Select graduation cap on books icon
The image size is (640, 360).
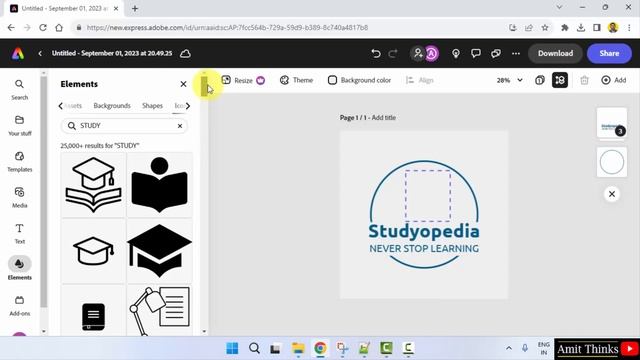click(x=93, y=185)
